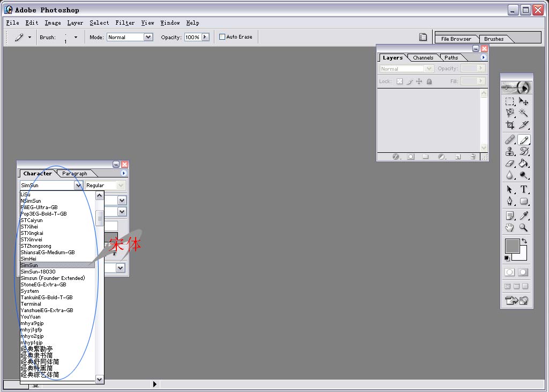Reset to default black and white colors
The width and height of the screenshot is (549, 392).
click(507, 258)
